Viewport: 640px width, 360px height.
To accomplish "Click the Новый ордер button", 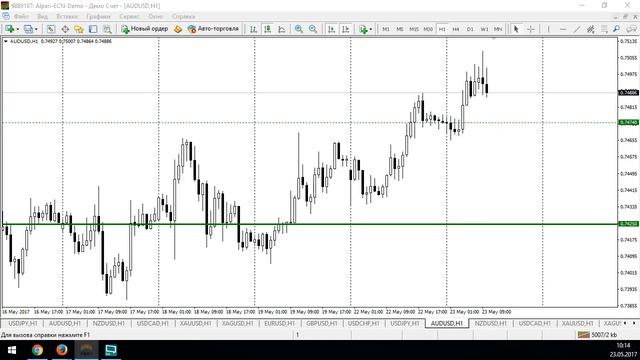I will pos(144,29).
